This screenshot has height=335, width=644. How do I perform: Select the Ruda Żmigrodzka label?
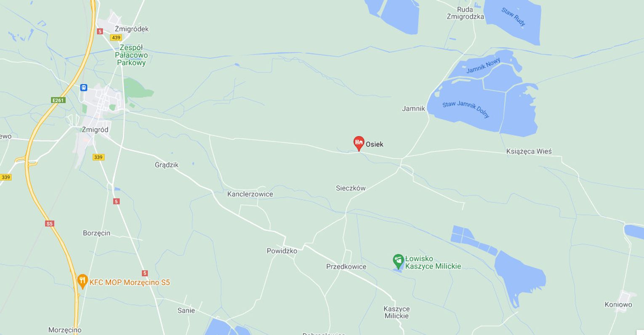(x=465, y=13)
